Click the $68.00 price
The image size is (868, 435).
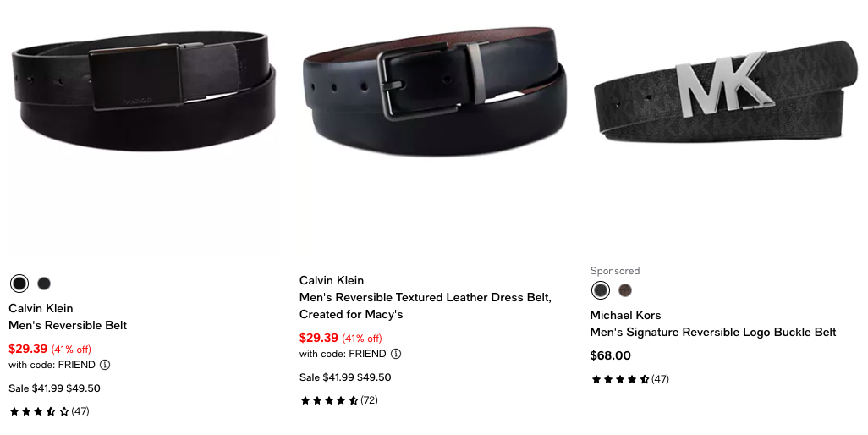tap(611, 355)
